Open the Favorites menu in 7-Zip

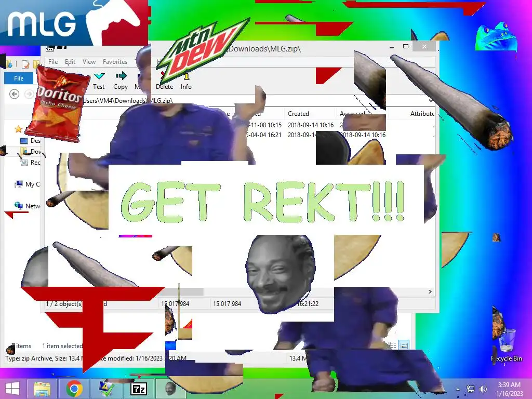pyautogui.click(x=115, y=62)
